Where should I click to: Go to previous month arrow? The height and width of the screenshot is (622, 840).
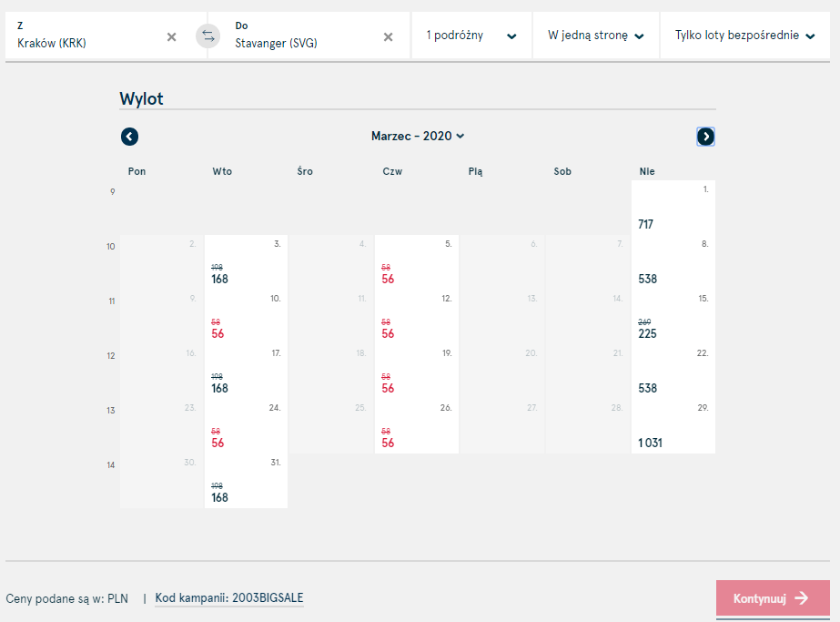tap(129, 137)
